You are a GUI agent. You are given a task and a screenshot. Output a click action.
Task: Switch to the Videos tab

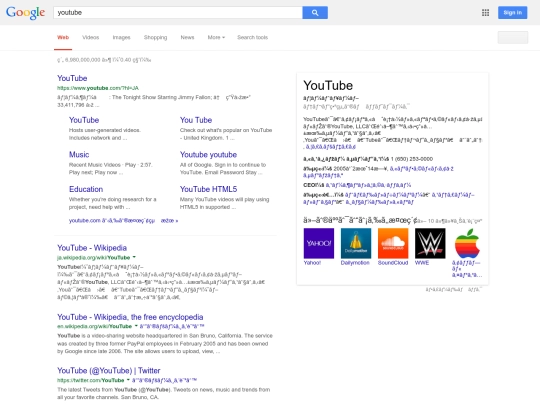pos(91,37)
